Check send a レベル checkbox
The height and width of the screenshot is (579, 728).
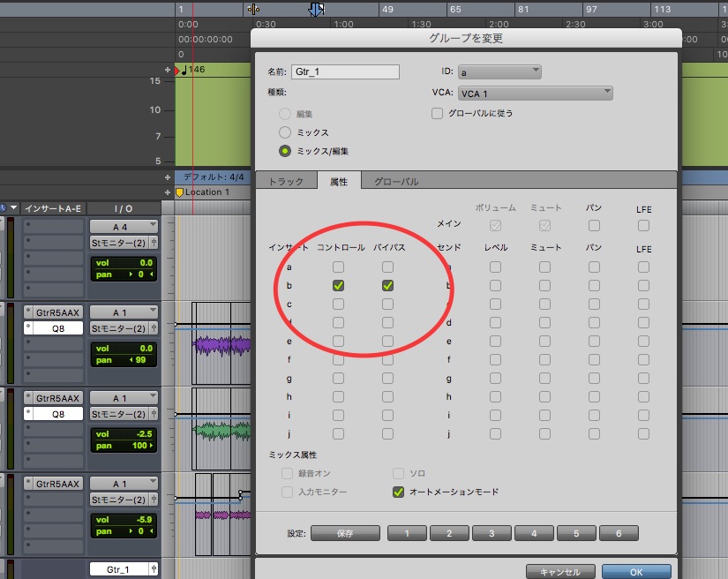(495, 267)
